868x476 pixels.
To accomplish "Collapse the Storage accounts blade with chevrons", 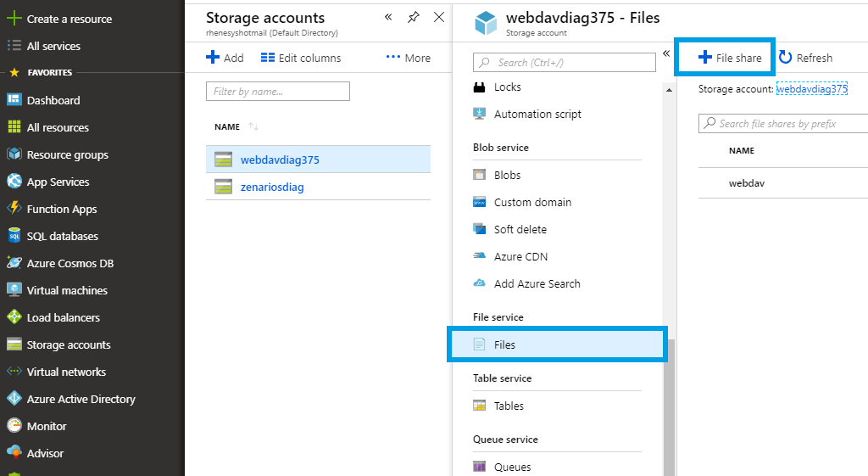I will (388, 17).
